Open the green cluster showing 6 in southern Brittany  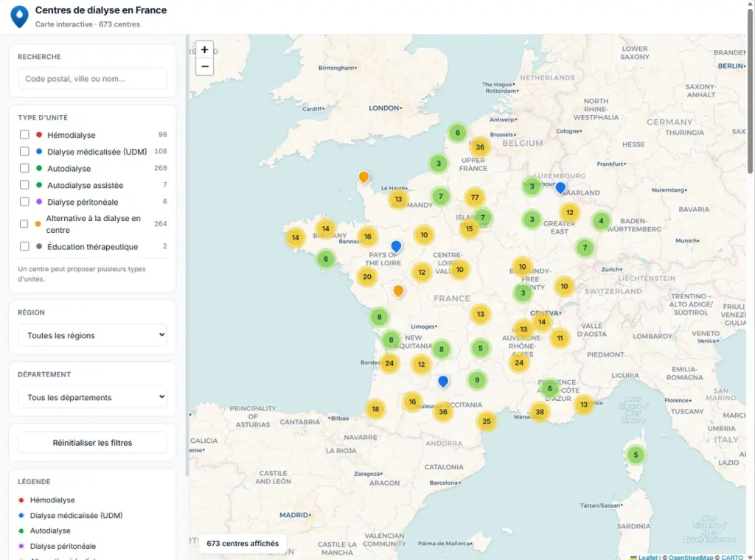point(325,259)
